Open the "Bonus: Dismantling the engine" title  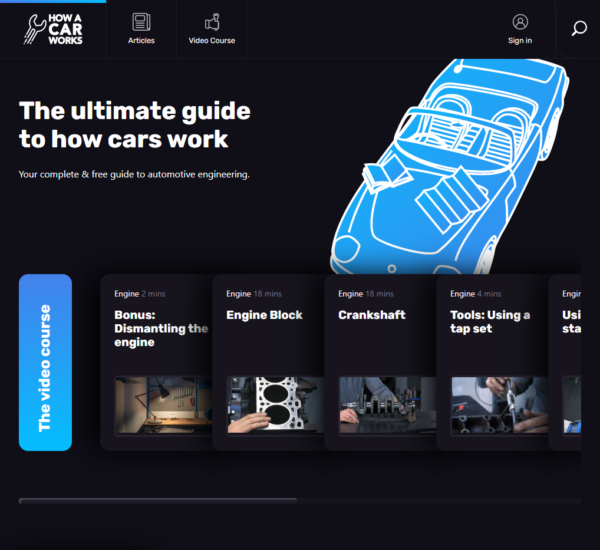coord(160,328)
